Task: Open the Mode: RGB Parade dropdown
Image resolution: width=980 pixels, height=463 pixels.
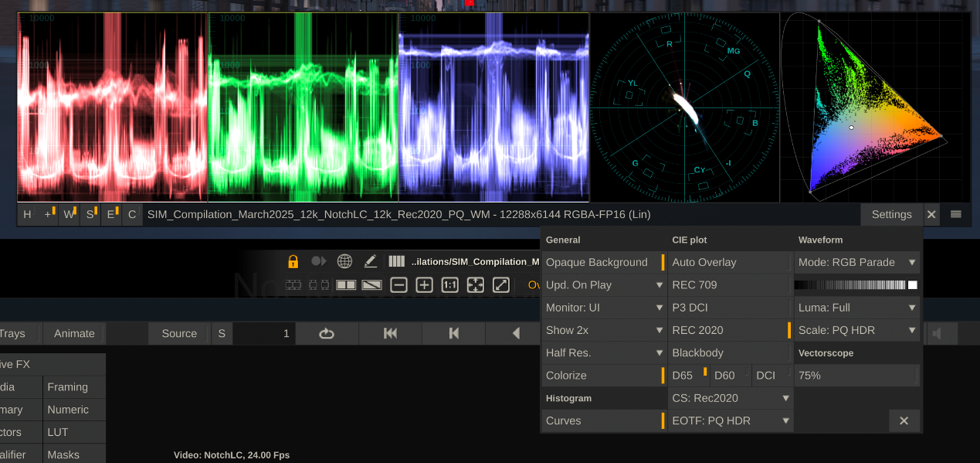Action: click(x=857, y=262)
